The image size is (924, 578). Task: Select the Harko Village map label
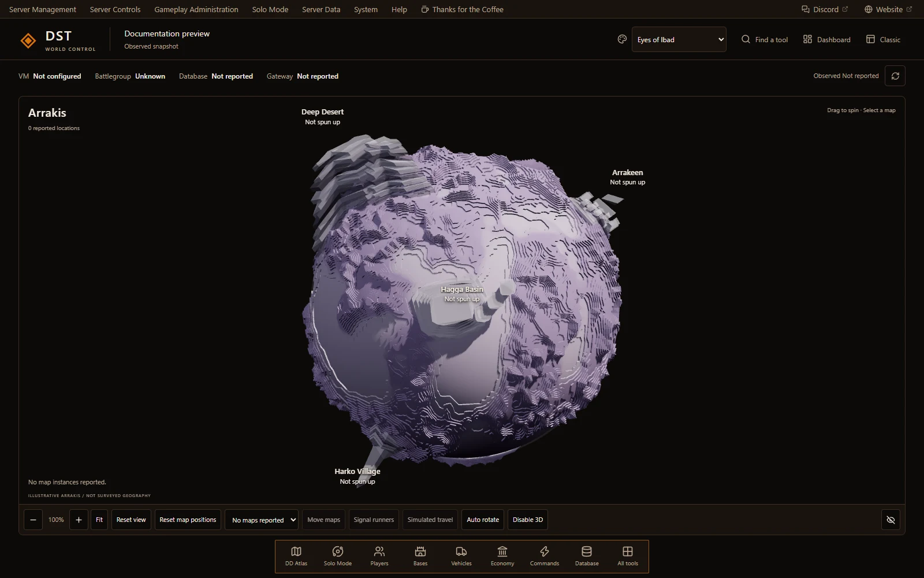pyautogui.click(x=357, y=476)
